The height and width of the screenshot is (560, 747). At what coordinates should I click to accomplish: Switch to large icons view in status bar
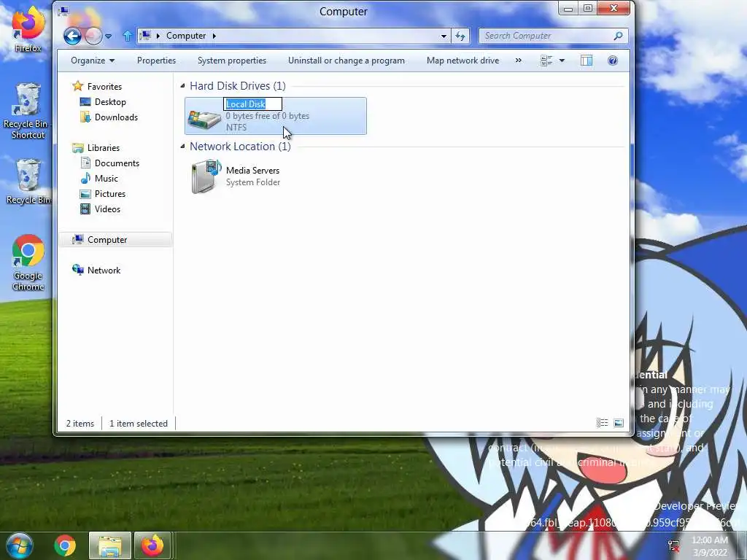[619, 422]
